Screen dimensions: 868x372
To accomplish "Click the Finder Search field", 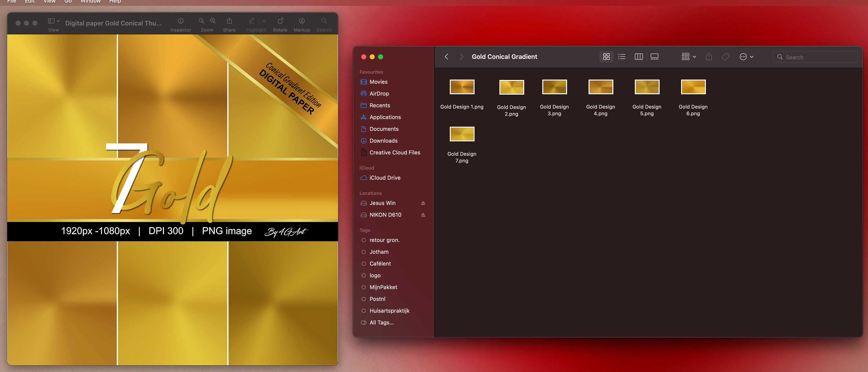I will [815, 57].
